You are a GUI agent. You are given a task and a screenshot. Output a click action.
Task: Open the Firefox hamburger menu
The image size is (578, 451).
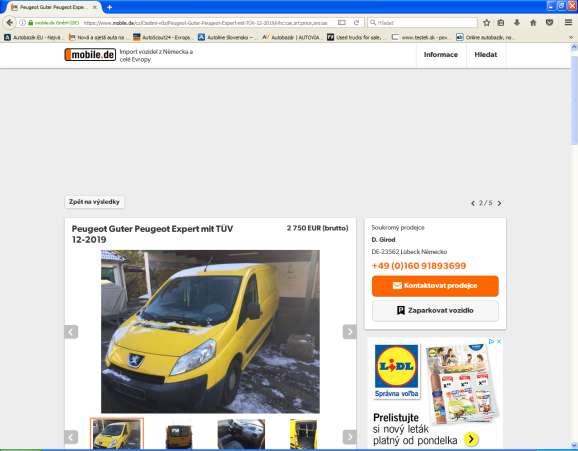click(x=568, y=22)
